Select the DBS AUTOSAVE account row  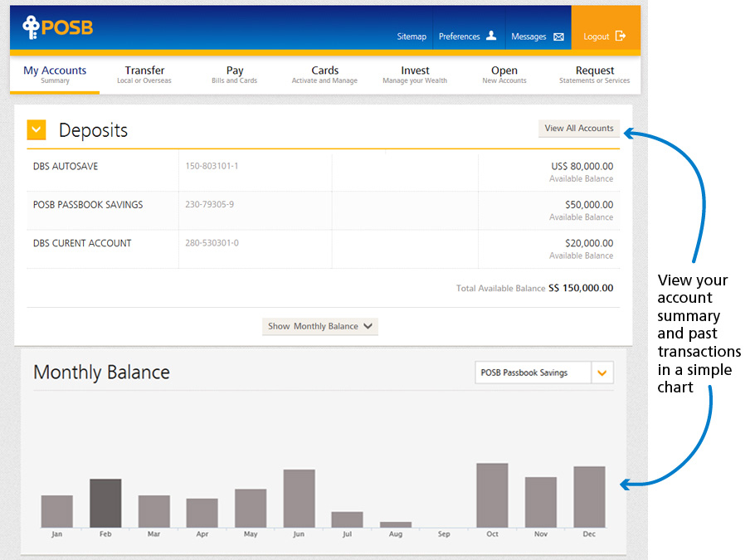click(x=66, y=167)
